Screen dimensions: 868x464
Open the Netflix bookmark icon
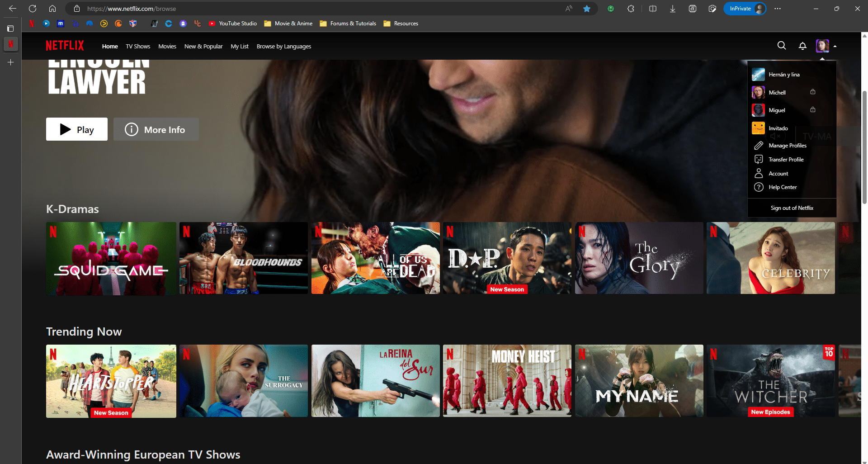(x=32, y=24)
